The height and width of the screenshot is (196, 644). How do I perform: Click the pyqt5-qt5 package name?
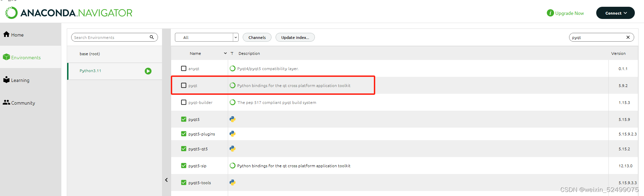(198, 149)
